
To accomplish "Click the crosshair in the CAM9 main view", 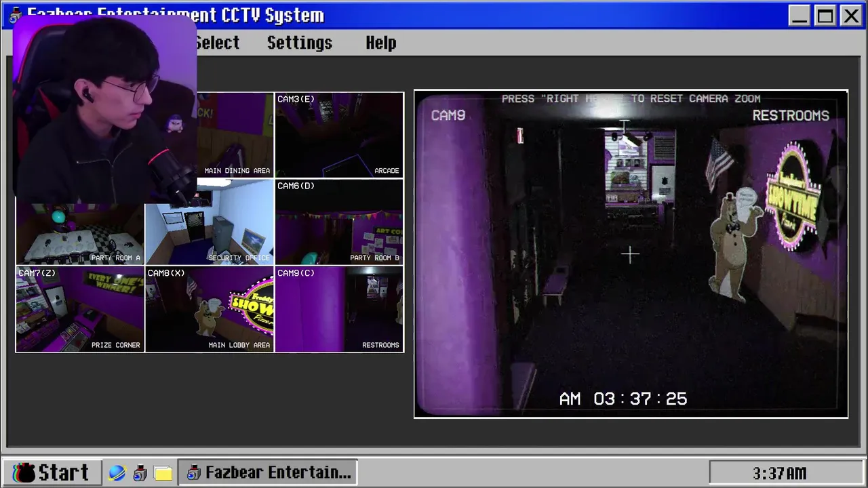I will click(630, 255).
